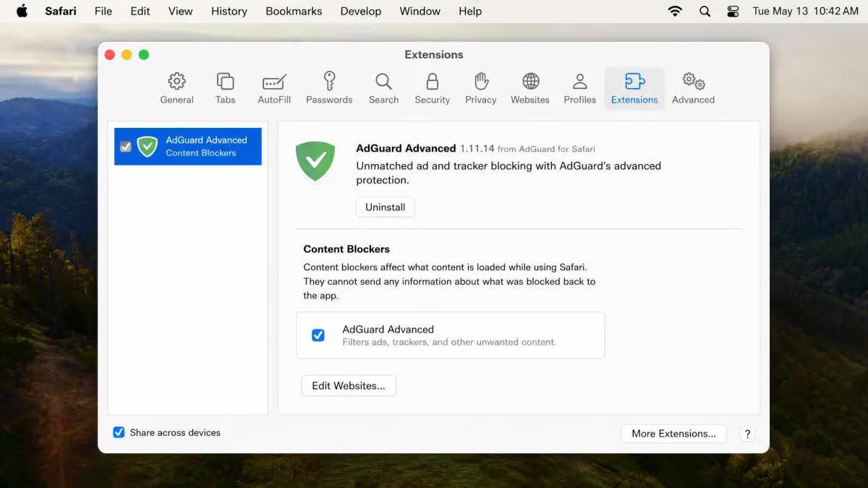Open the History menu
Screen dimensions: 868x488
pos(229,11)
